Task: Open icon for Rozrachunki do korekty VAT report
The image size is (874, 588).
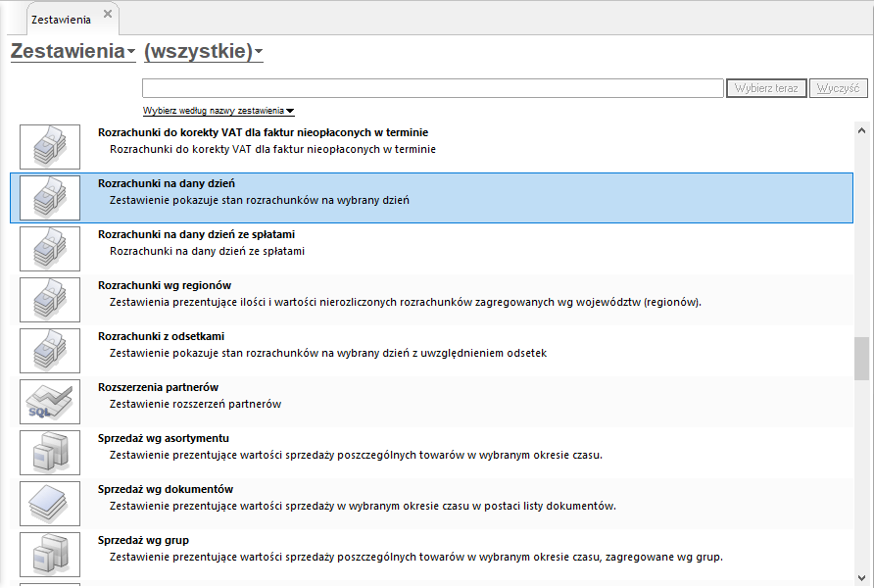Action: click(50, 147)
